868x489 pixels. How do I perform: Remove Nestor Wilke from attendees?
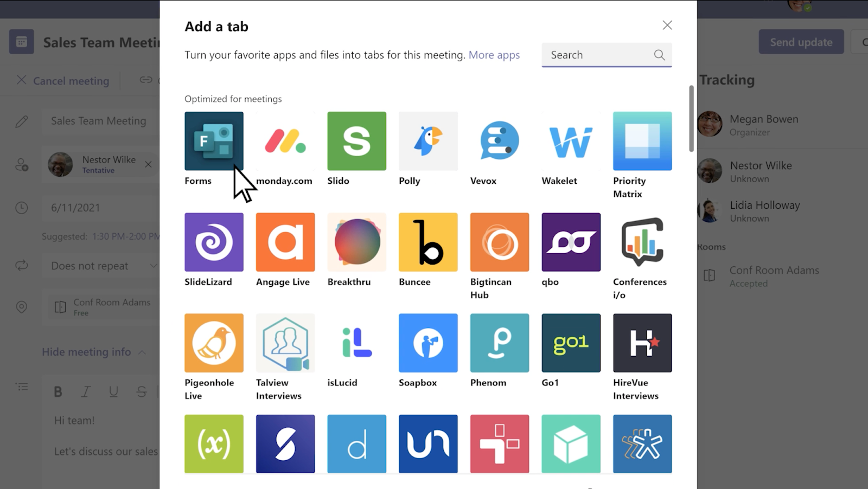[148, 164]
